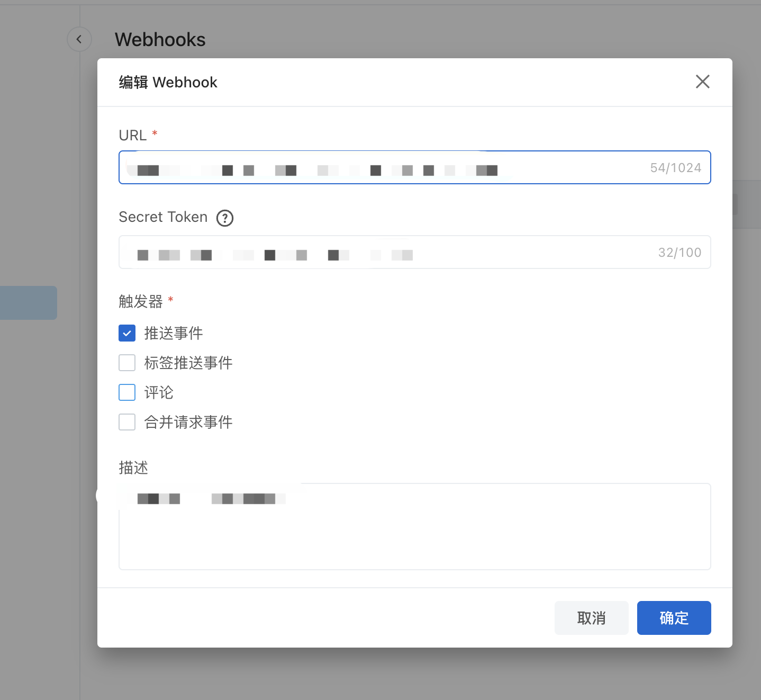Enable the 标签推送事件 checkbox
Viewport: 761px width, 700px height.
(x=127, y=363)
